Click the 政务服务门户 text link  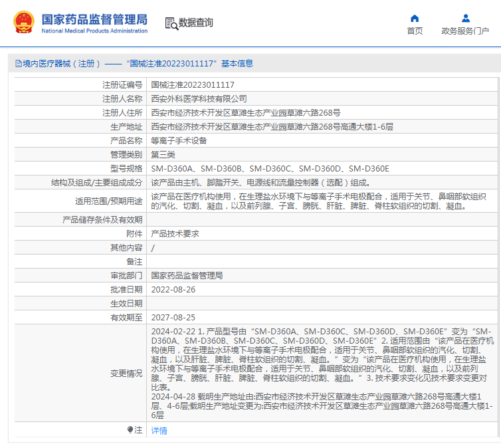pyautogui.click(x=465, y=31)
